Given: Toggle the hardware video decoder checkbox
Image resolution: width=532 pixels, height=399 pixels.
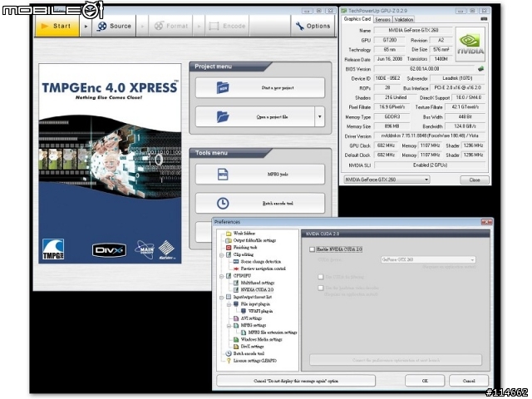Looking at the screenshot, I should [321, 288].
